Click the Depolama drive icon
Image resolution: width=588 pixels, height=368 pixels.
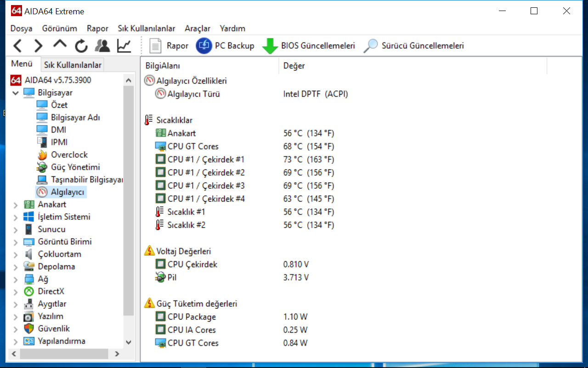tap(29, 267)
